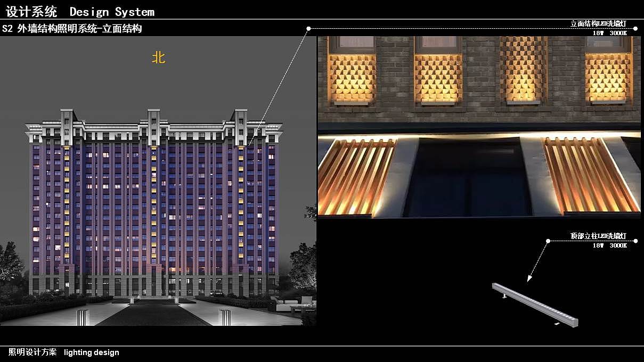The height and width of the screenshot is (362, 644).
Task: Click the "照明设计方案 lighting design" footer text
Action: click(x=64, y=352)
